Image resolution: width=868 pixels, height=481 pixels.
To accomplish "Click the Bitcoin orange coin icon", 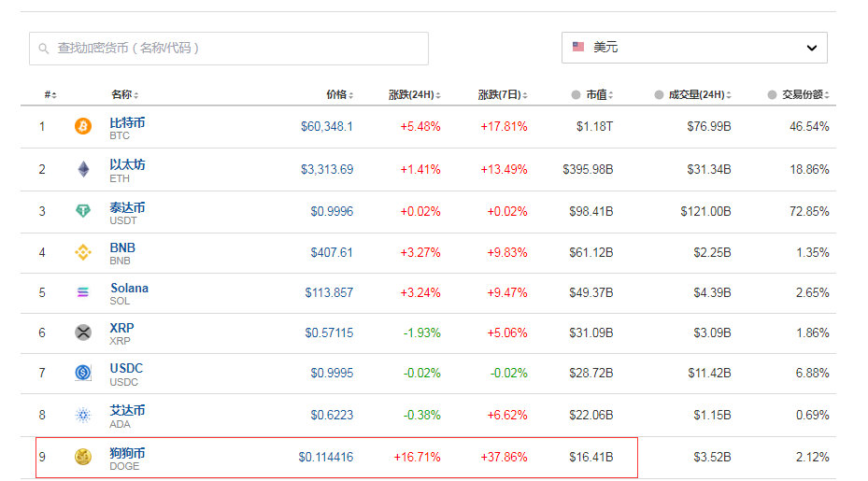I will click(x=83, y=126).
